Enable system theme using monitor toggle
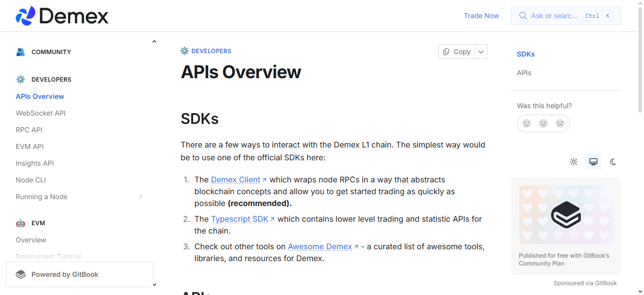The image size is (644, 295). [x=593, y=162]
